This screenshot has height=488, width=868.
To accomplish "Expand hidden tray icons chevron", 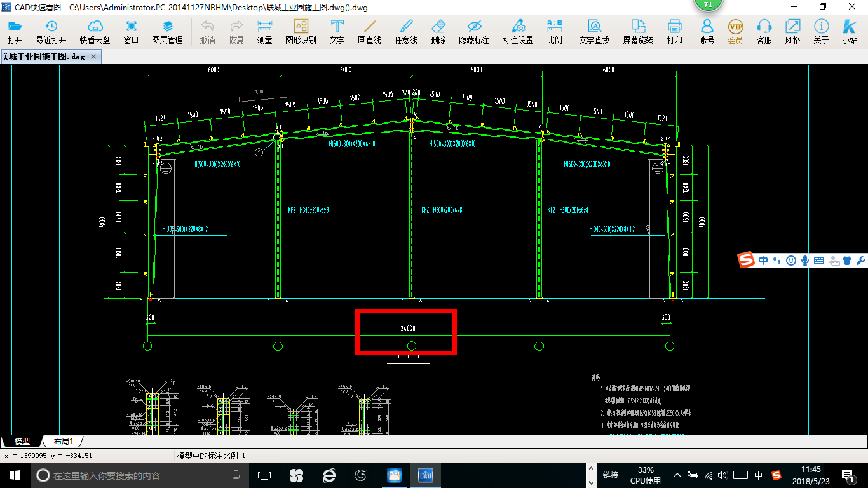I will click(678, 475).
